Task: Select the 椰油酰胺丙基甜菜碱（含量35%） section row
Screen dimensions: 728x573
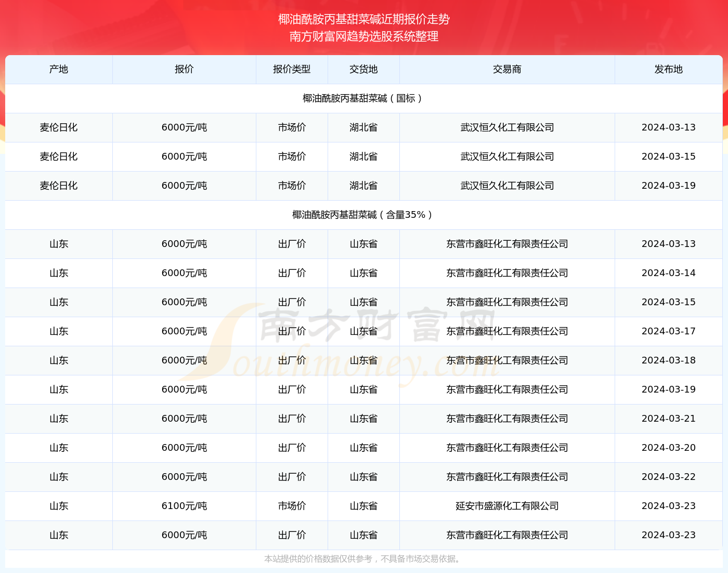Action: point(364,215)
